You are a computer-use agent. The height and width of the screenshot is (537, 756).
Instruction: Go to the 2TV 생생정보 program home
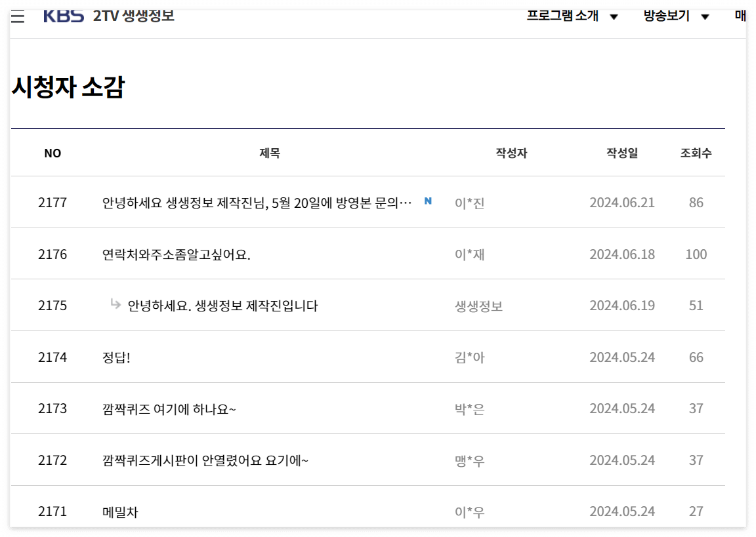tap(133, 16)
